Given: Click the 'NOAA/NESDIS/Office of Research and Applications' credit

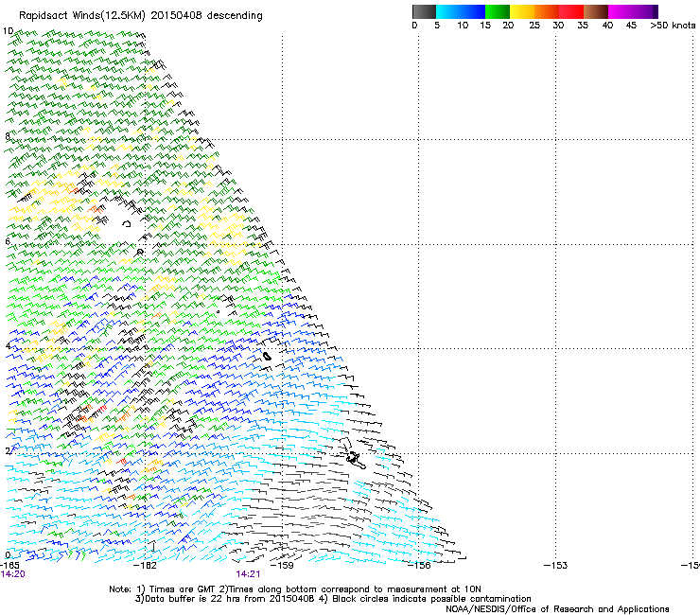Looking at the screenshot, I should coord(557,609).
